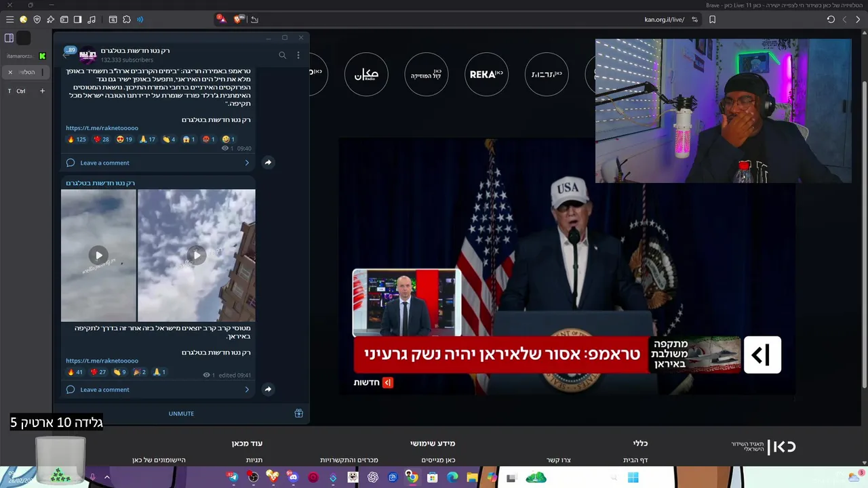Click heart reaction with 27 count
Image resolution: width=868 pixels, height=488 pixels.
98,372
